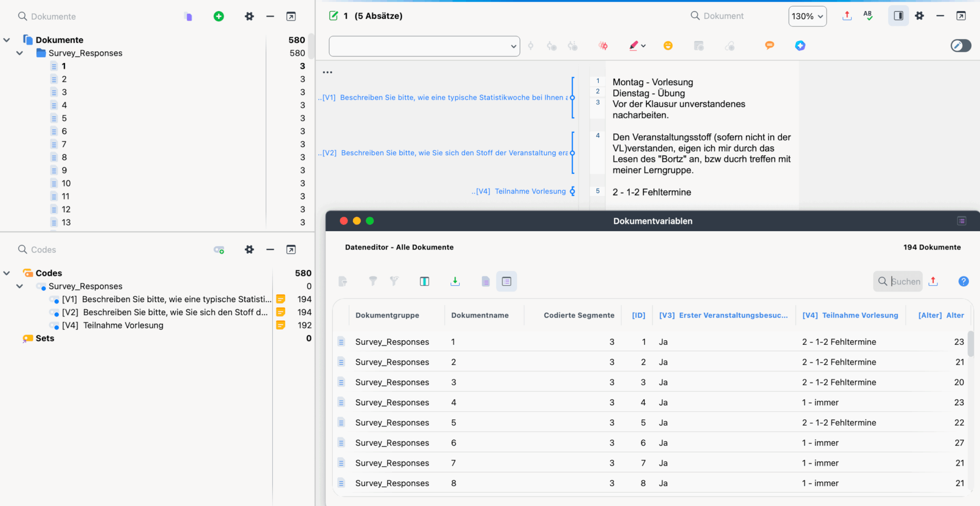Select document 5 in the Dokumente tree
Viewport: 980px width, 506px height.
click(x=64, y=118)
